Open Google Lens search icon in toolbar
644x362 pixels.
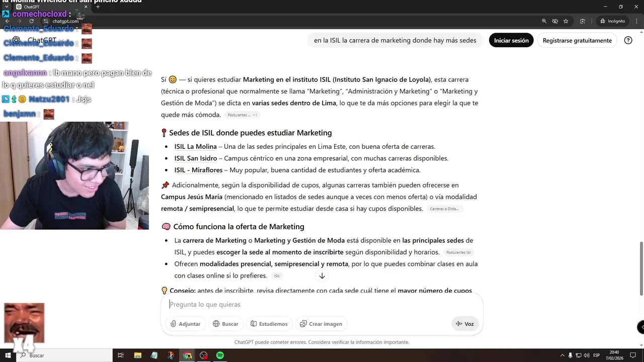click(583, 21)
